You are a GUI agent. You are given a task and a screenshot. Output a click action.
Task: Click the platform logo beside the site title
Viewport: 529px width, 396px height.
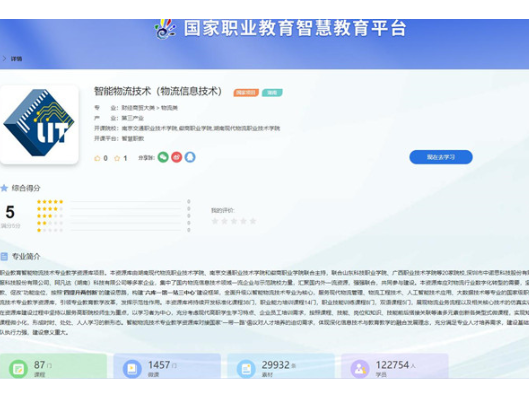pyautogui.click(x=165, y=28)
